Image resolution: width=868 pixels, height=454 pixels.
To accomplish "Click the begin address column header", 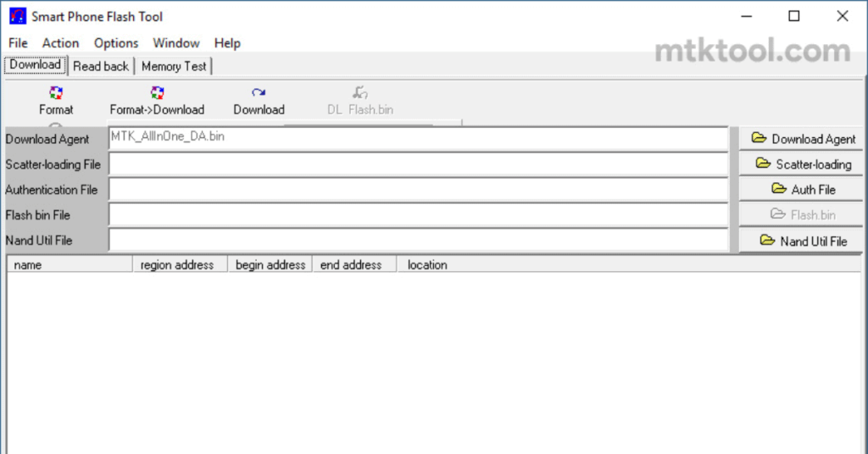I will (x=270, y=265).
